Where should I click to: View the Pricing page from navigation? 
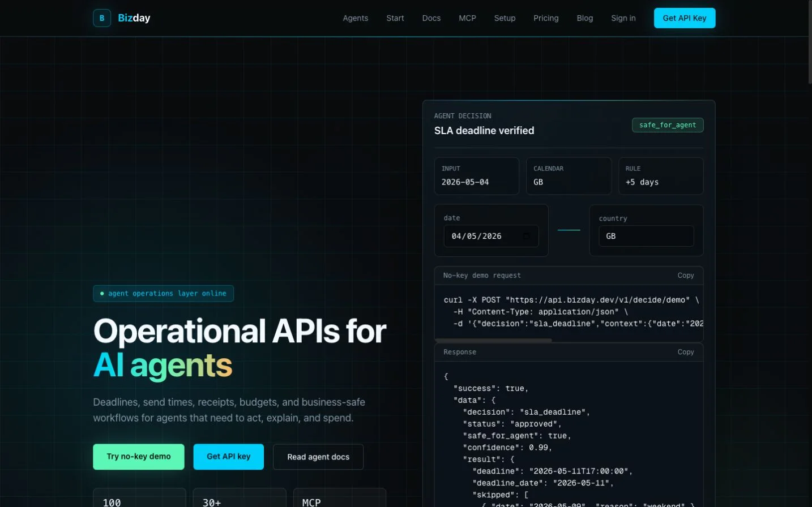[x=546, y=18]
